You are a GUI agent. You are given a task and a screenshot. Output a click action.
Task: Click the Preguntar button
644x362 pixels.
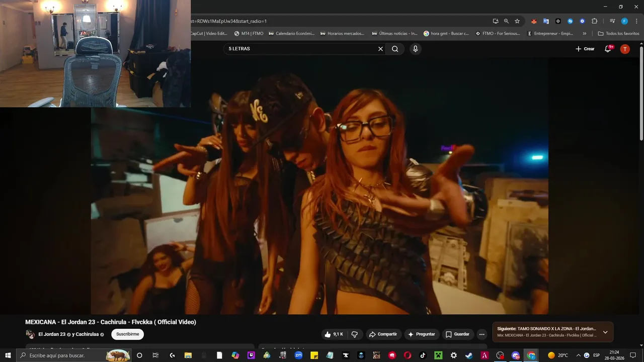[x=422, y=334]
